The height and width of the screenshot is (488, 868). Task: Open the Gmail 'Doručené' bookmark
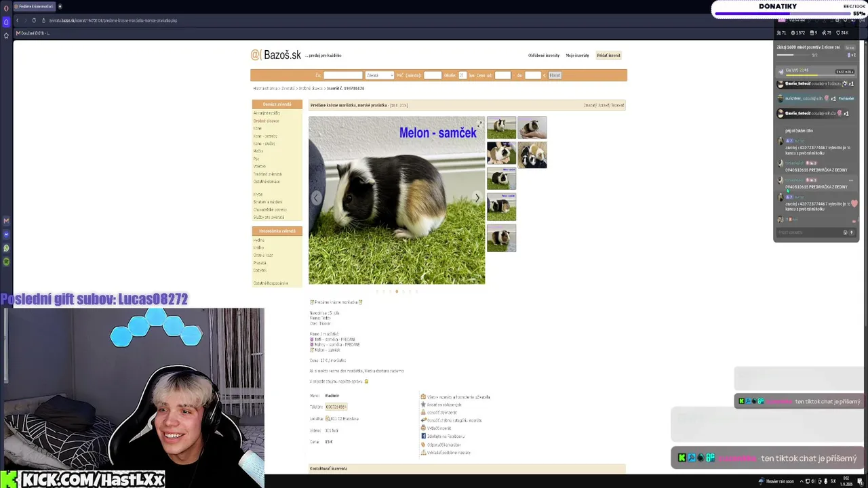[33, 33]
